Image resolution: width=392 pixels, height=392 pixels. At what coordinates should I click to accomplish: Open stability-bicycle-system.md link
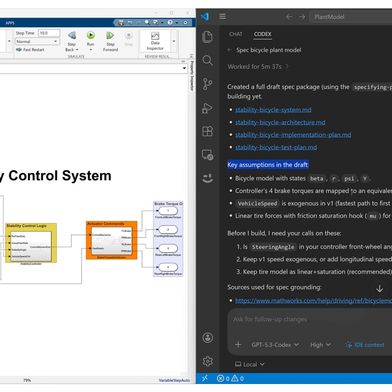[273, 110]
